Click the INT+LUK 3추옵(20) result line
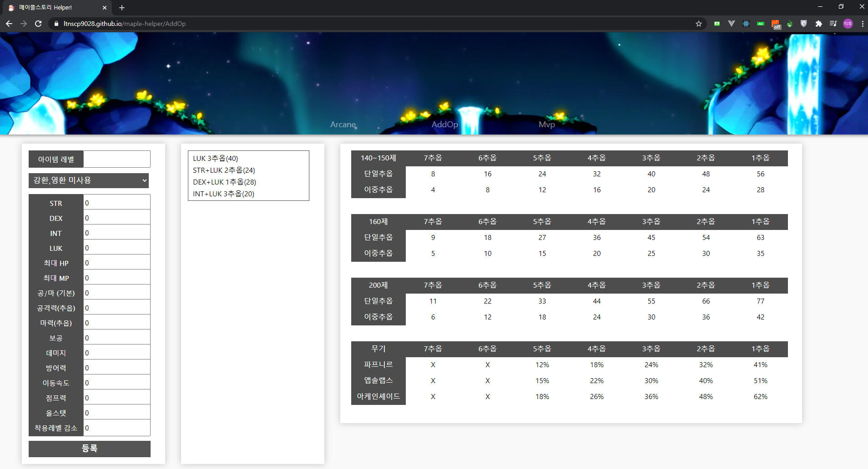 pyautogui.click(x=223, y=194)
